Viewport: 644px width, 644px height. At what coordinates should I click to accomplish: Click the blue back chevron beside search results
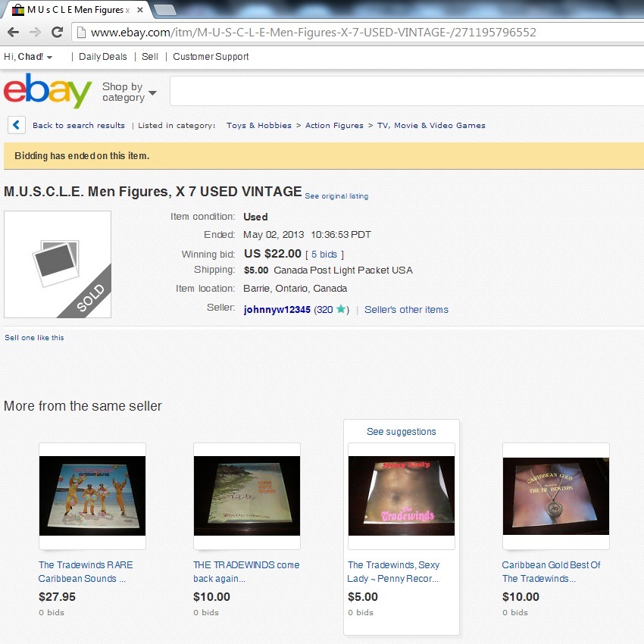click(x=17, y=125)
